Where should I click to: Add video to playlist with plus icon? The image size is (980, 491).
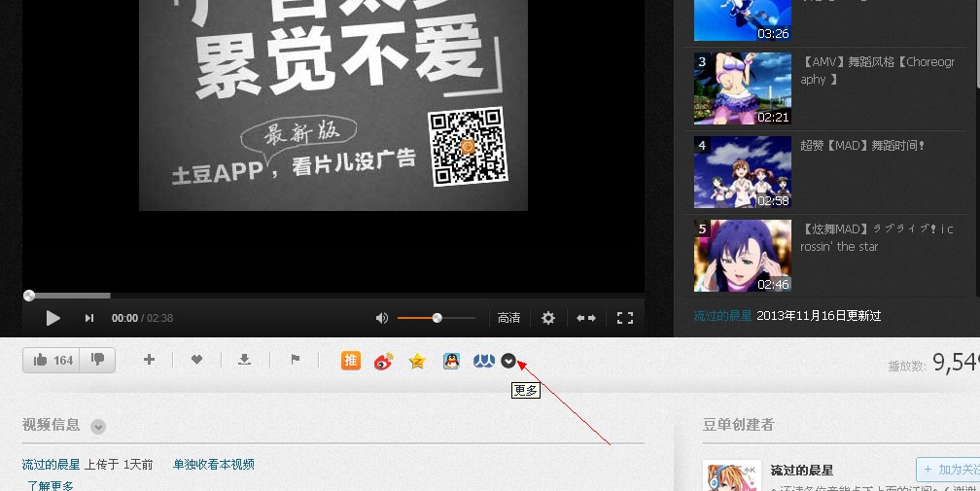coord(149,359)
